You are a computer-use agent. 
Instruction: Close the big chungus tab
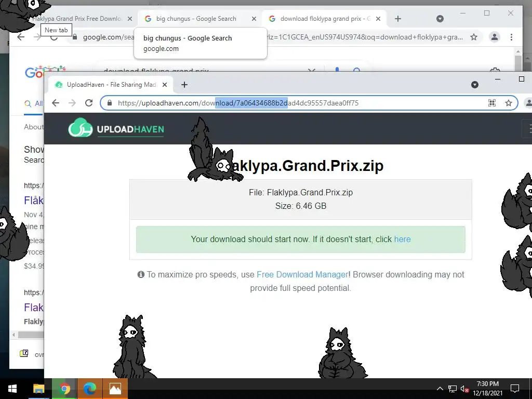point(254,19)
